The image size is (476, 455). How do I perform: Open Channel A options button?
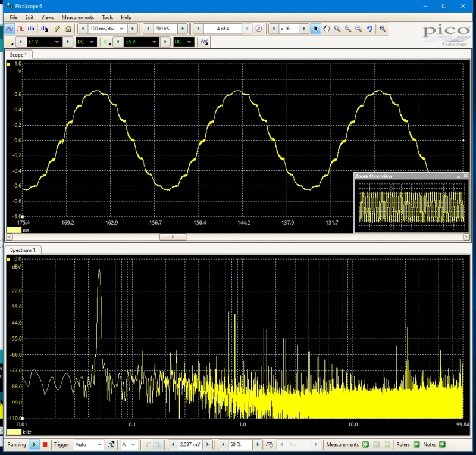click(10, 42)
